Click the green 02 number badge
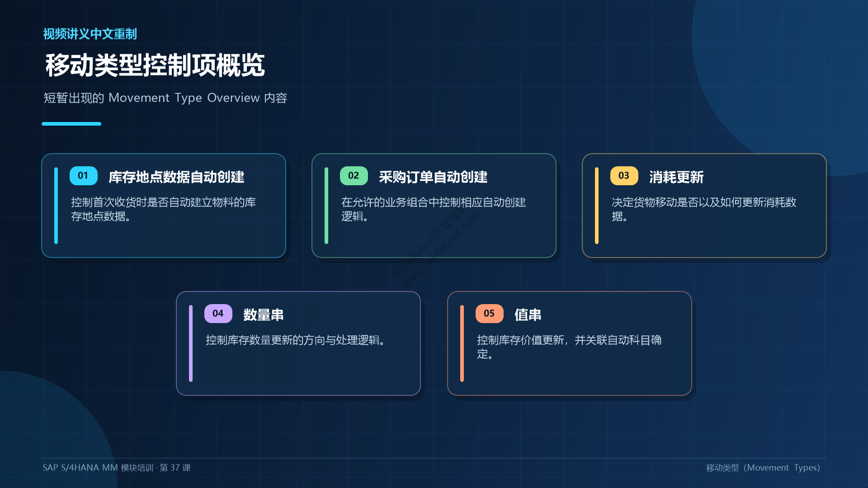 [x=354, y=176]
